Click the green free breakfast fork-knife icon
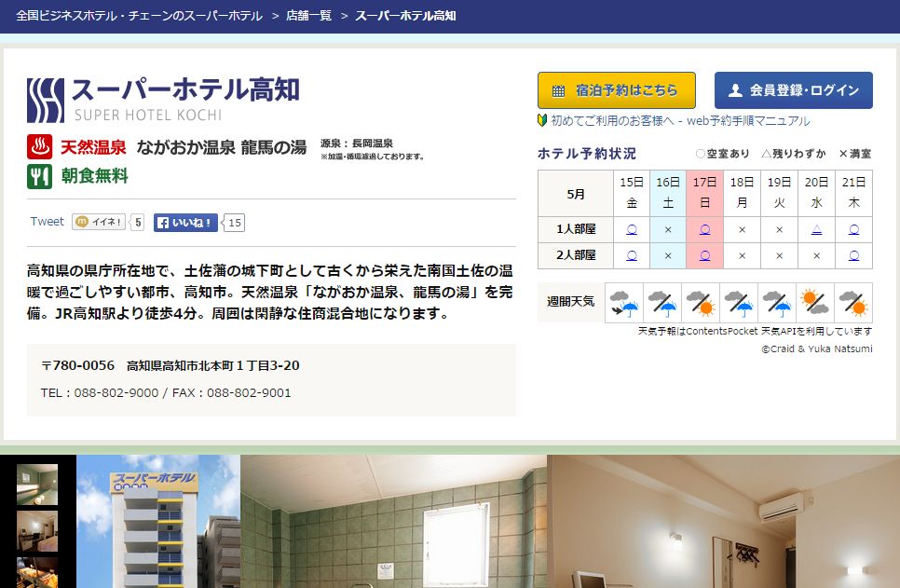900x588 pixels. pyautogui.click(x=40, y=176)
